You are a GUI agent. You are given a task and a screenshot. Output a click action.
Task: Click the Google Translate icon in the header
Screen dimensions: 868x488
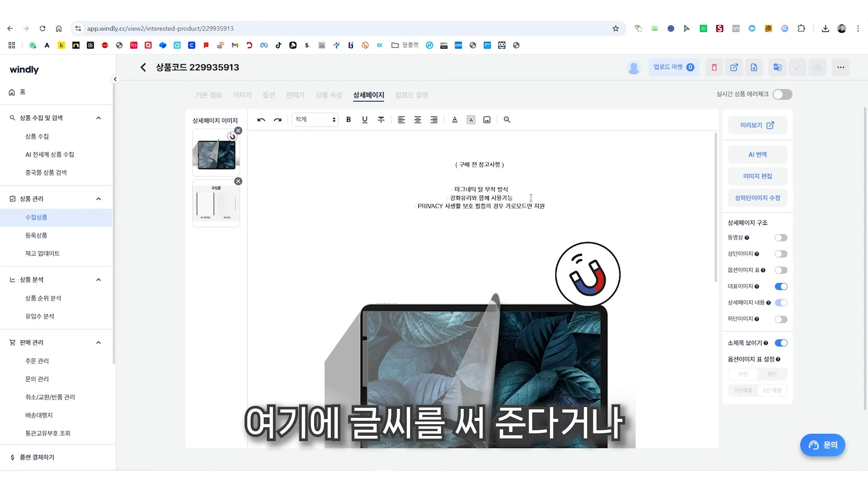[778, 67]
